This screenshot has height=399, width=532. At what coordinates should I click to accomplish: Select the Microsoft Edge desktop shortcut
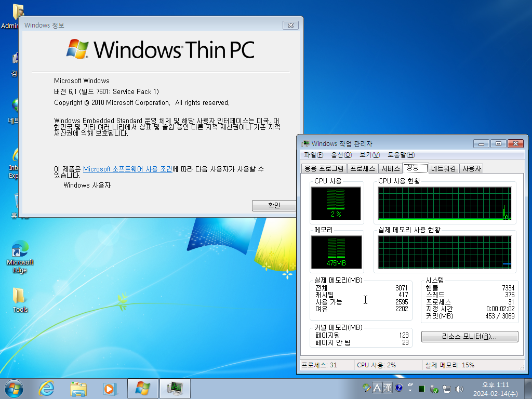(x=20, y=257)
